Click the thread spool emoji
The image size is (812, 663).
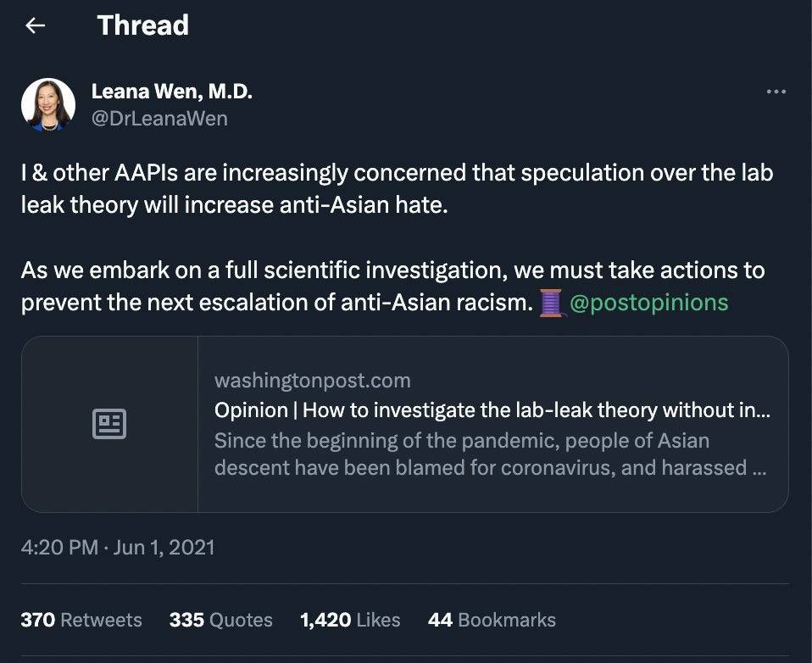click(x=551, y=303)
